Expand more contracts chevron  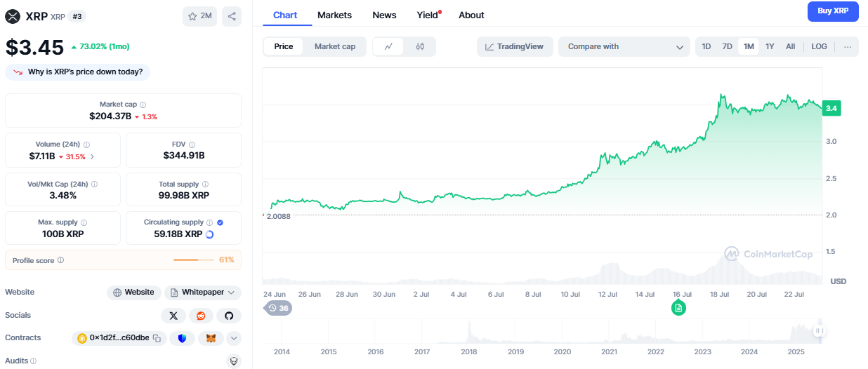tap(234, 338)
